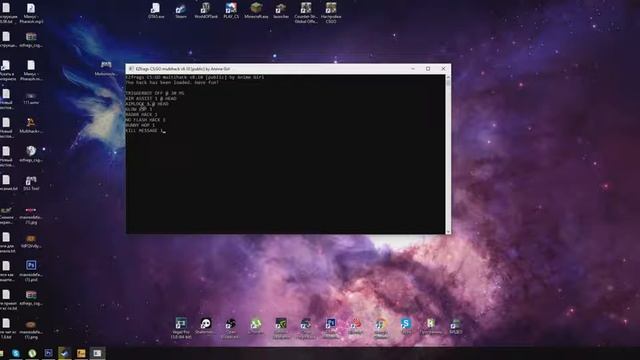Image resolution: width=640 pixels, height=360 pixels.
Task: Open the GeForce Experience green-logo shortcut
Action: pyautogui.click(x=281, y=328)
